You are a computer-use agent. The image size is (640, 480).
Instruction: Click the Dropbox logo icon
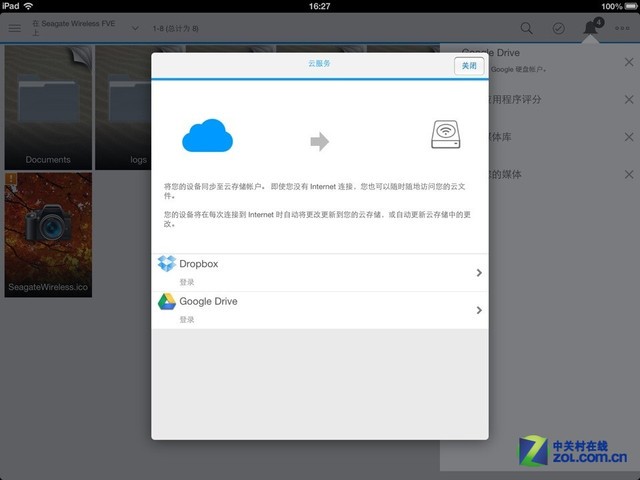167,264
